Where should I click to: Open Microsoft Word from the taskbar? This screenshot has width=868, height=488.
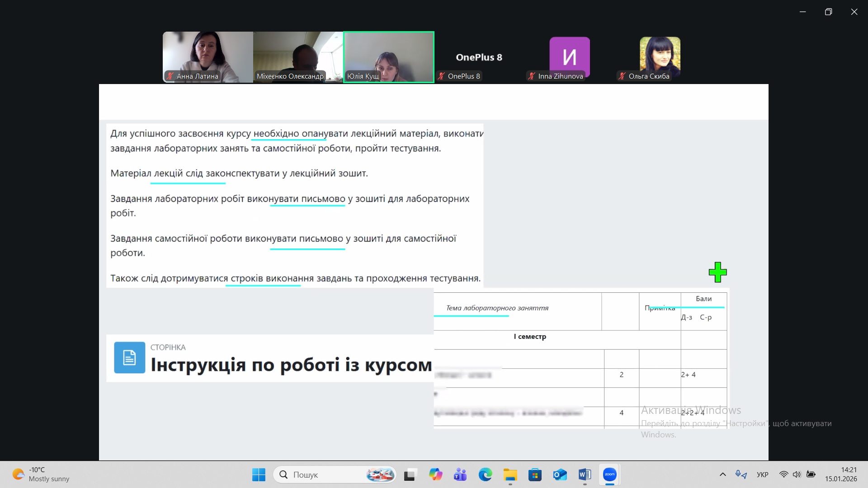[x=585, y=474]
